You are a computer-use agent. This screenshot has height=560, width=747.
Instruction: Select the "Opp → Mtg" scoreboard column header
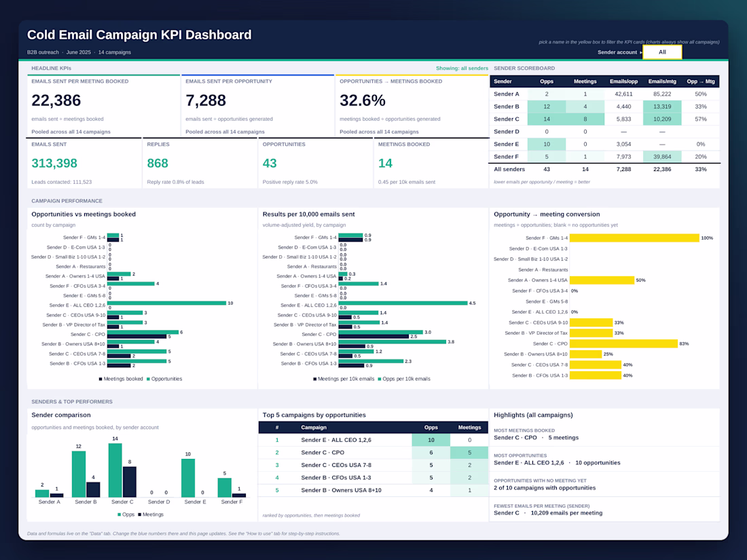tap(701, 81)
